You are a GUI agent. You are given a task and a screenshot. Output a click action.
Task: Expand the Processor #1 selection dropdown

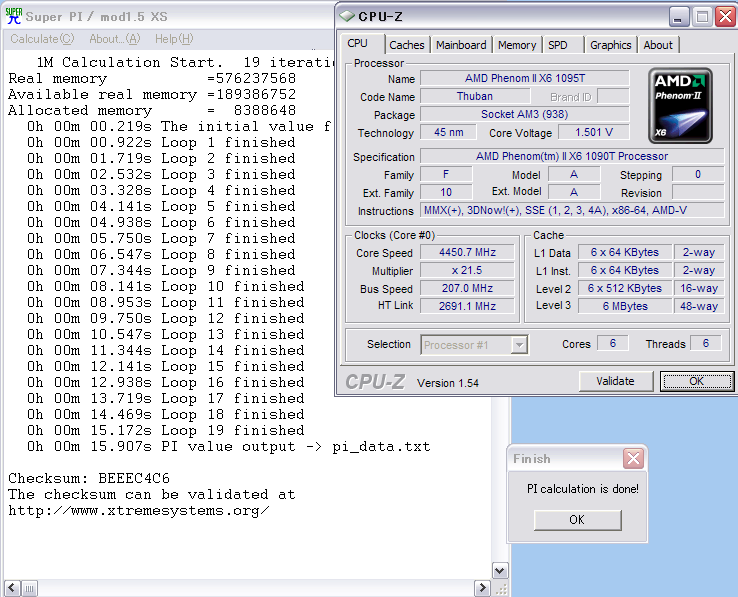pyautogui.click(x=519, y=345)
